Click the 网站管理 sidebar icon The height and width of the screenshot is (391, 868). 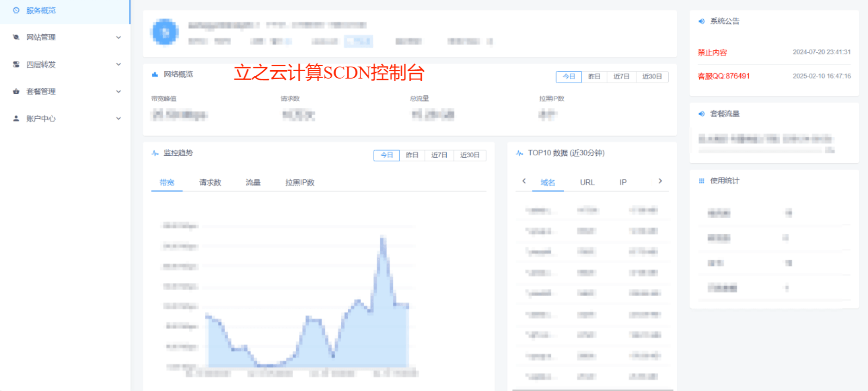[16, 37]
